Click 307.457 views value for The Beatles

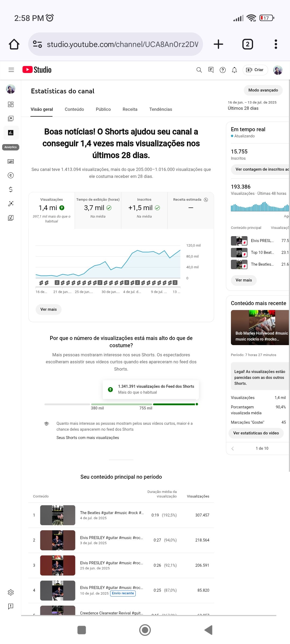click(202, 515)
